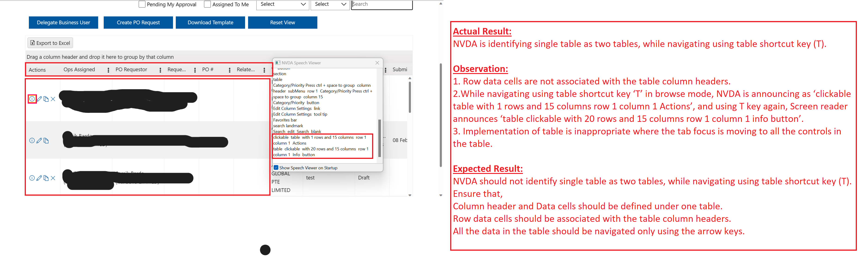Click the Speech Viewer vertical scrollbar
The image size is (868, 278).
pos(379,138)
